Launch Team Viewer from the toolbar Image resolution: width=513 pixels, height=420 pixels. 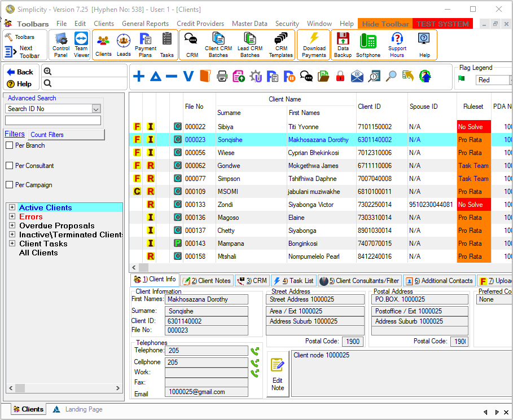81,44
